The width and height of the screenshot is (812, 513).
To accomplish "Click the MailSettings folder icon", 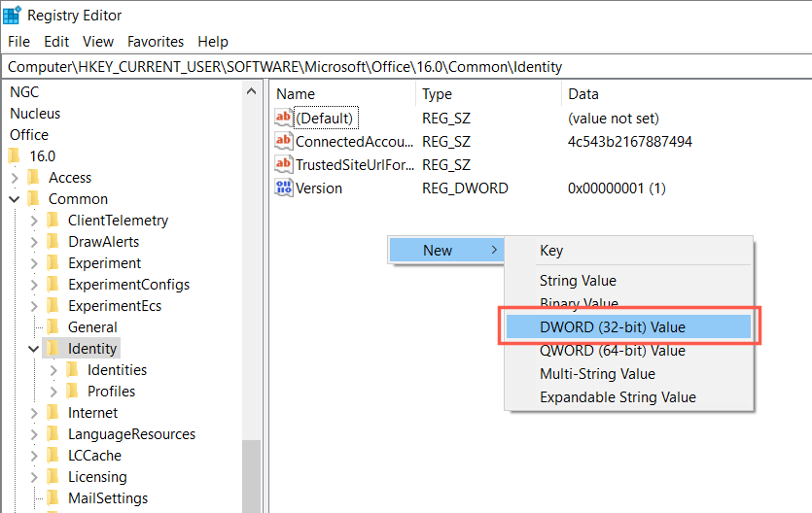I will point(53,498).
